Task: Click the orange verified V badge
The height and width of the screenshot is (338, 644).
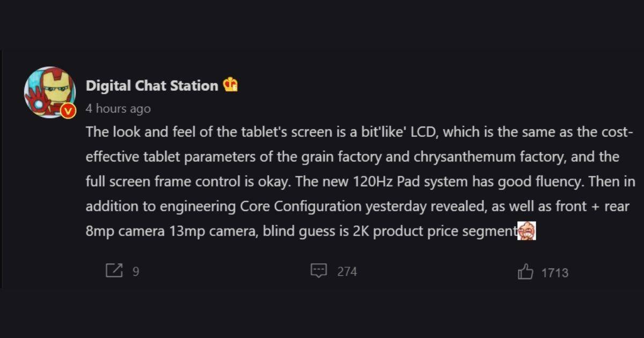Action: point(68,111)
